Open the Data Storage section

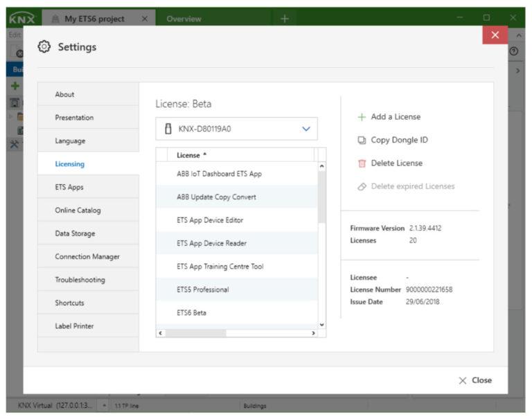click(x=88, y=233)
